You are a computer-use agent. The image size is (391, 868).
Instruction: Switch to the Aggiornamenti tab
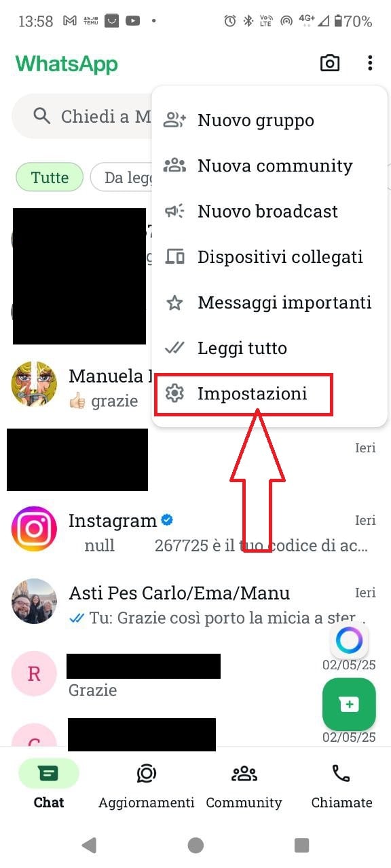[x=147, y=784]
